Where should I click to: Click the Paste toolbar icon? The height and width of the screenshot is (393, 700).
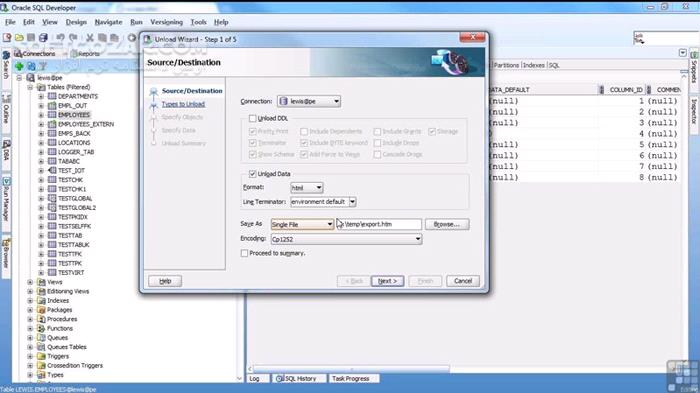115,38
